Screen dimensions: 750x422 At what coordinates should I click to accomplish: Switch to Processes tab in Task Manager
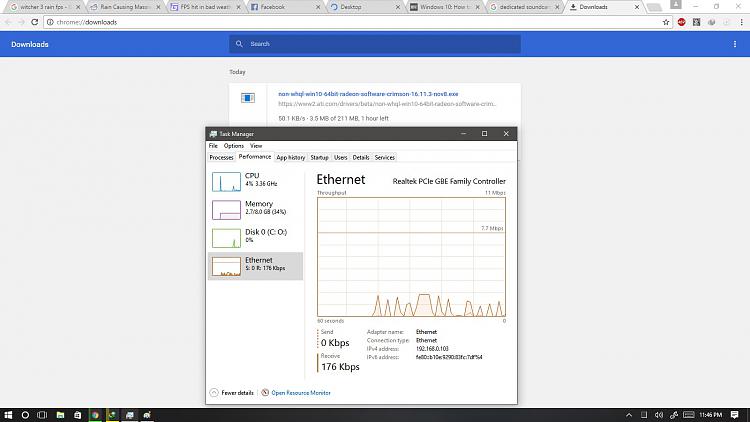[221, 157]
